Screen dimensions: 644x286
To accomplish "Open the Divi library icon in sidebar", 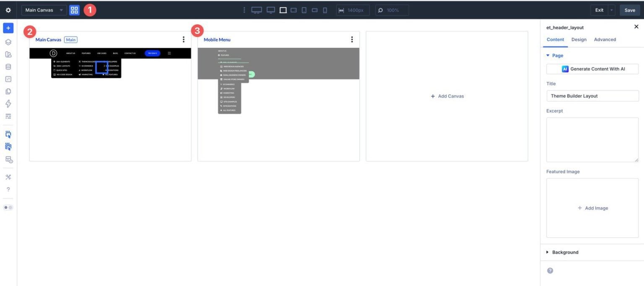I will [x=8, y=54].
